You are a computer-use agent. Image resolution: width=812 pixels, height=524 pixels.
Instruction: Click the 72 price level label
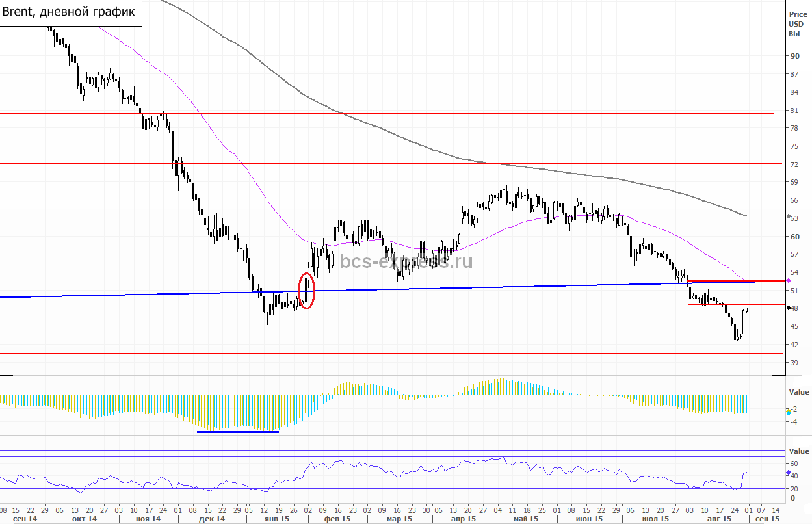tap(794, 164)
